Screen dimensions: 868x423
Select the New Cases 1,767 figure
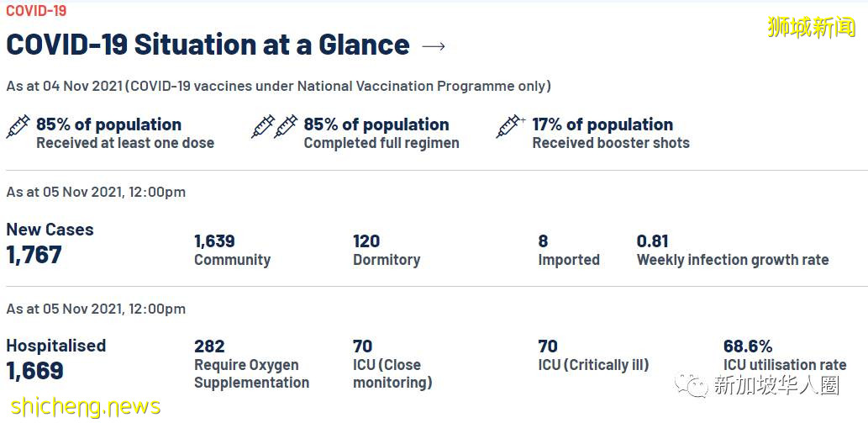coord(34,255)
